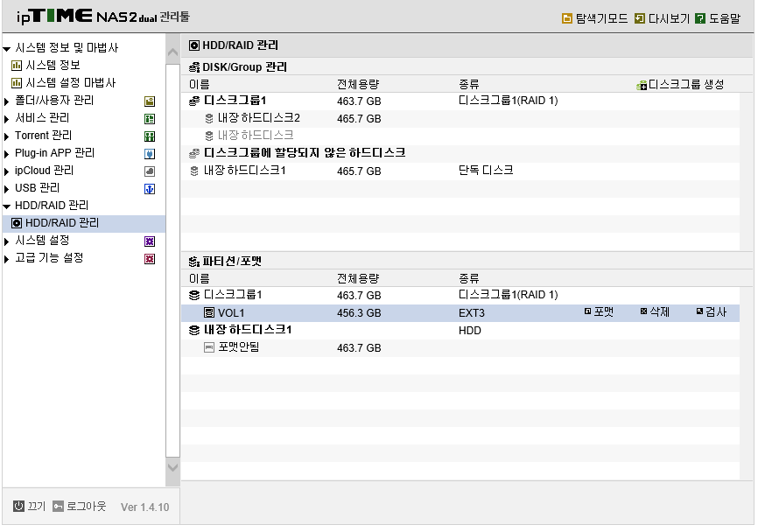Open 시스템 정보 menu item
This screenshot has height=532, width=758.
click(53, 66)
